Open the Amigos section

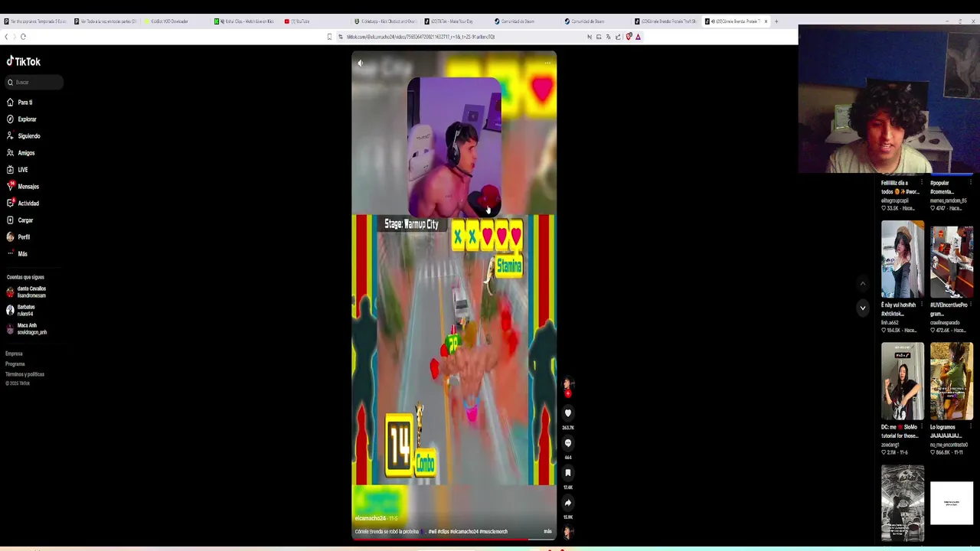[x=21, y=153]
